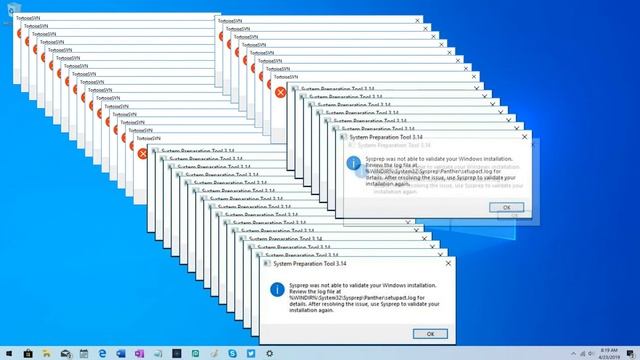Image resolution: width=640 pixels, height=360 pixels.
Task: Click the red error icon in right TortoiseSVN stack
Action: (x=280, y=92)
